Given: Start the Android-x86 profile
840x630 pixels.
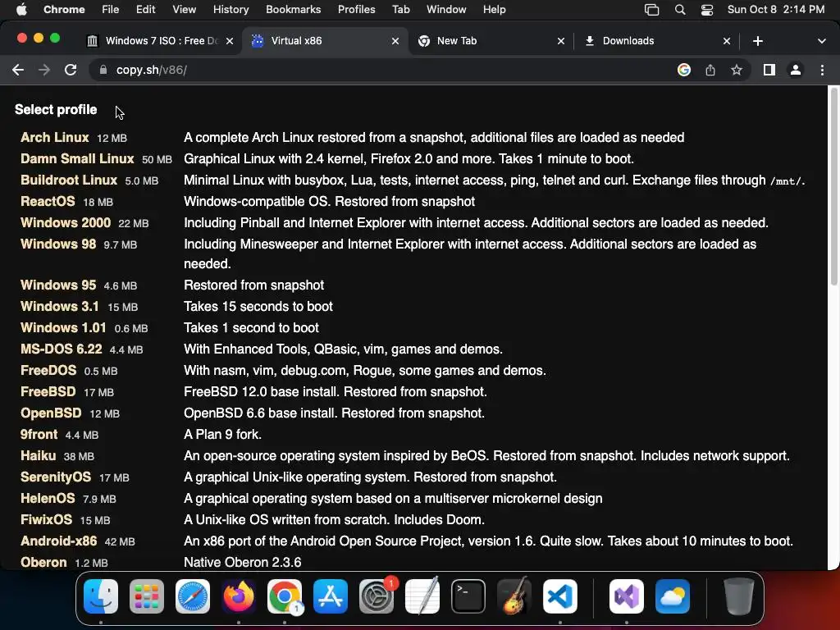Looking at the screenshot, I should (x=59, y=541).
